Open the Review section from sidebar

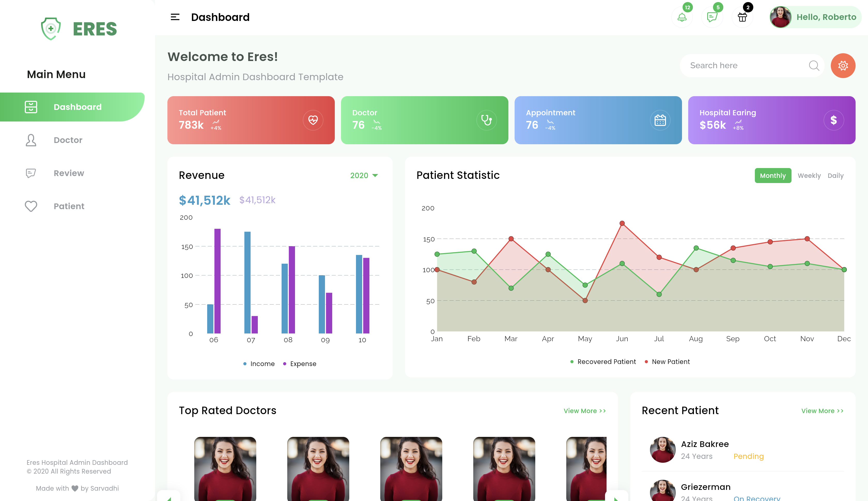point(68,173)
